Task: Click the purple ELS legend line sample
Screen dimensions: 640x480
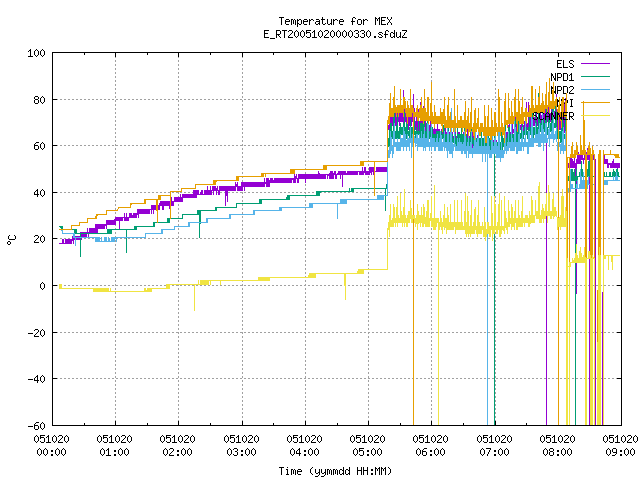Action: (x=596, y=64)
